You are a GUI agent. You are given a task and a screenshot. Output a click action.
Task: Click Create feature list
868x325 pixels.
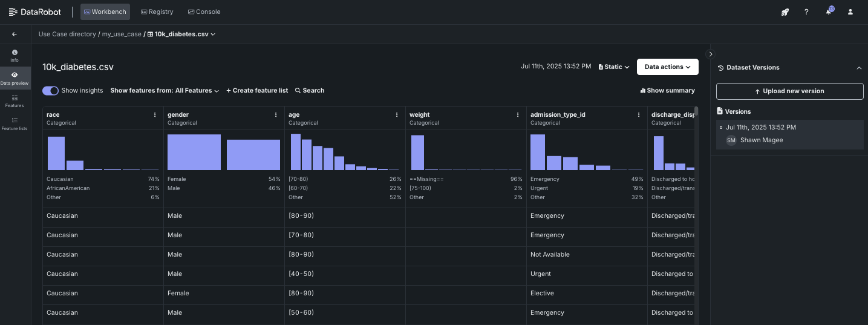coord(257,91)
